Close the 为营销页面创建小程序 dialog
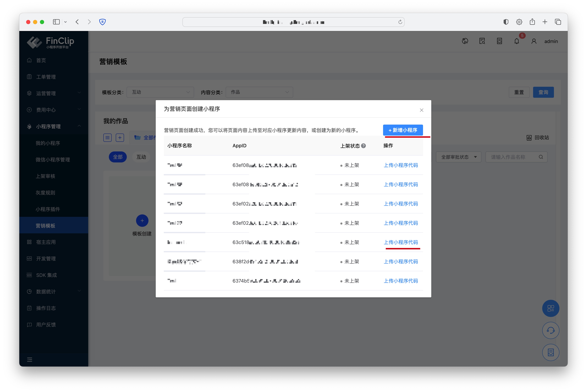 (422, 110)
